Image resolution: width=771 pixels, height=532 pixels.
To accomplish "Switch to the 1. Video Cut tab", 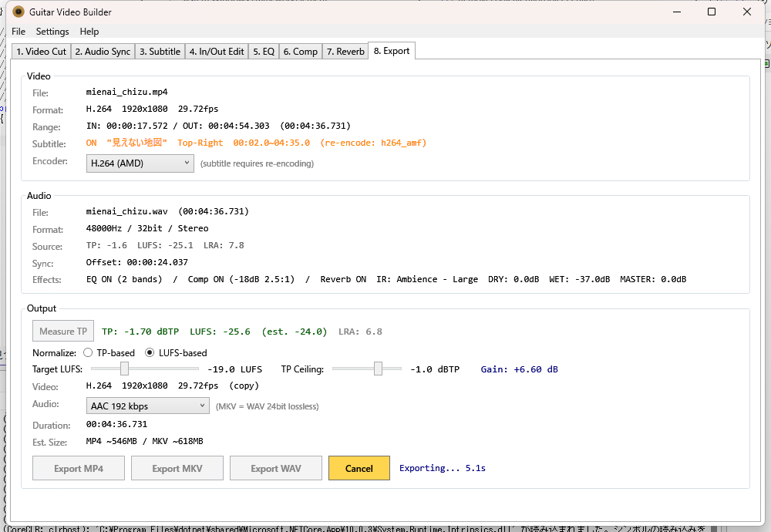I will (41, 52).
